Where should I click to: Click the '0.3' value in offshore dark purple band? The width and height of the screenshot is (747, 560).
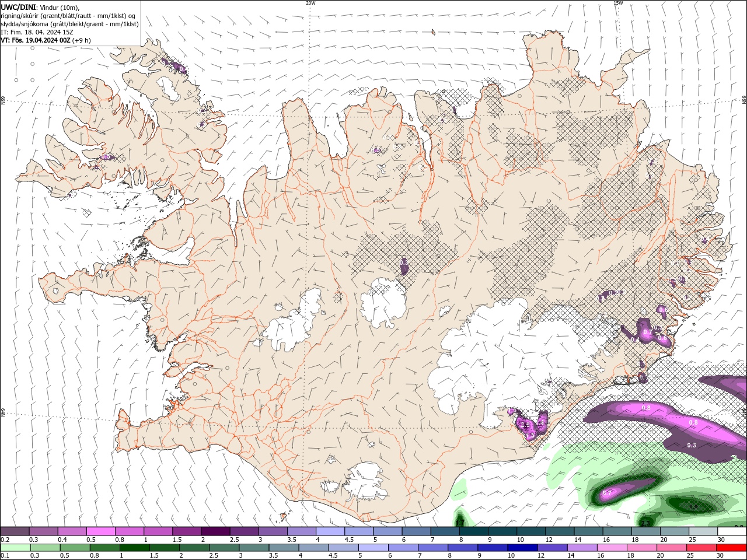click(692, 445)
